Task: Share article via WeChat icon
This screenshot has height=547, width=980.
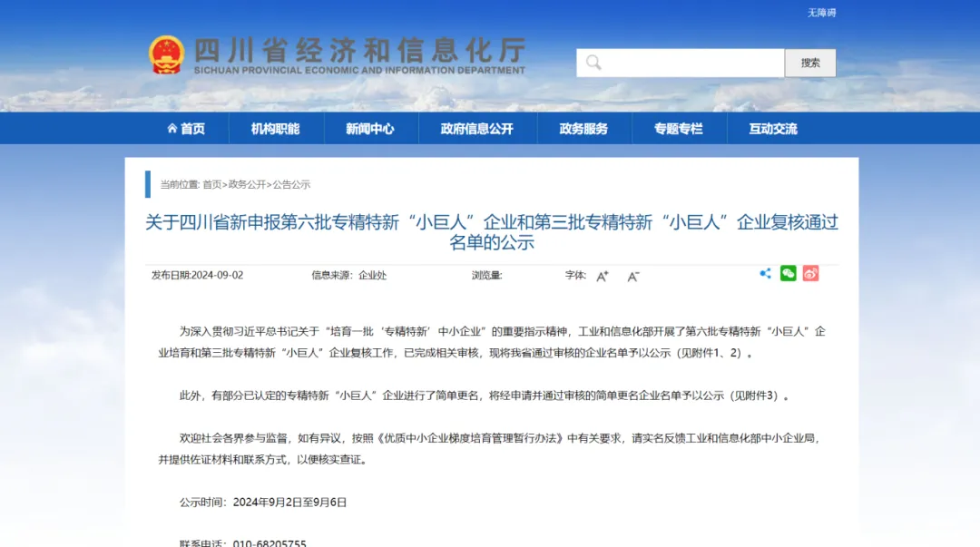Action: tap(788, 273)
